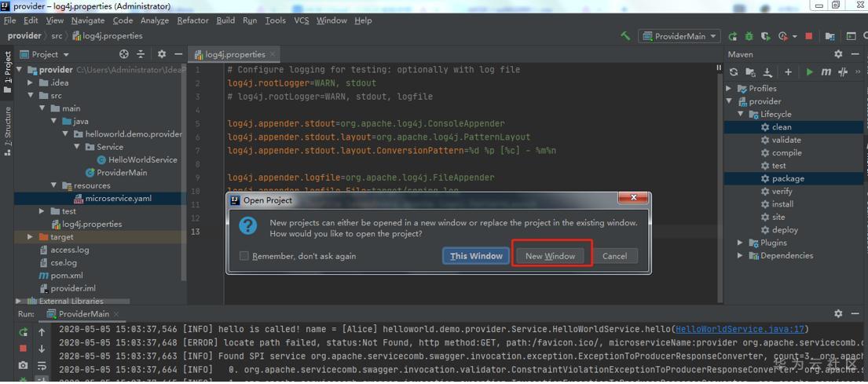Viewport: 868px width, 384px height.
Task: Hide the Project tool window
Action: coord(178,54)
